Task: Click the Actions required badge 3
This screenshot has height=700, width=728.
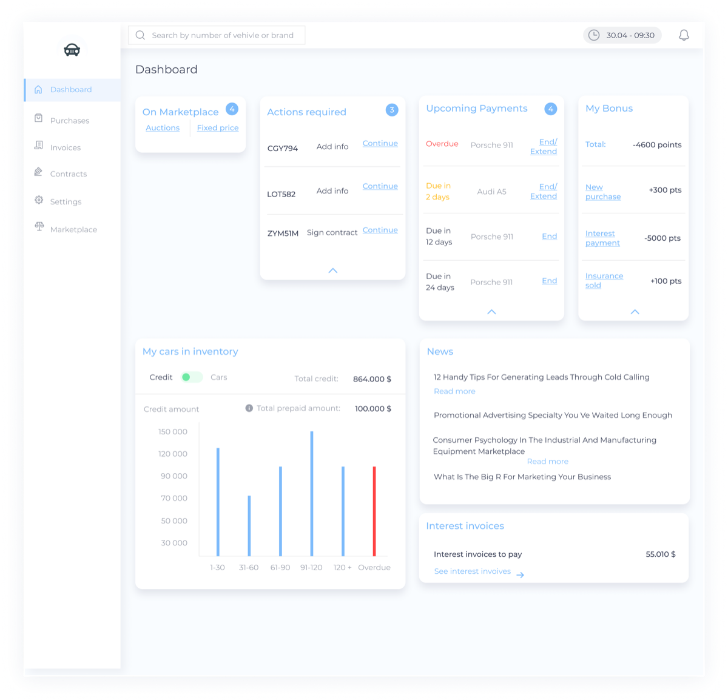Action: 392,110
